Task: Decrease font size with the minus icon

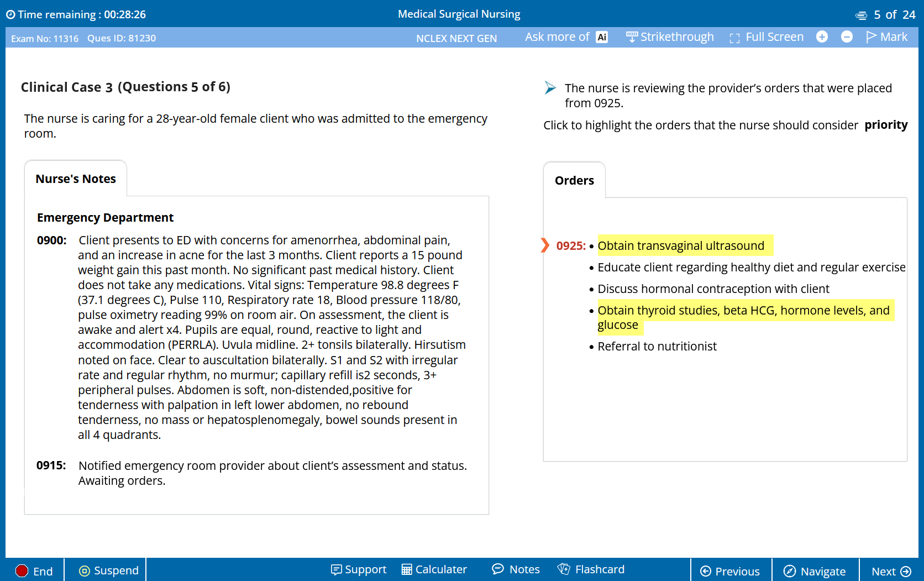Action: 847,37
